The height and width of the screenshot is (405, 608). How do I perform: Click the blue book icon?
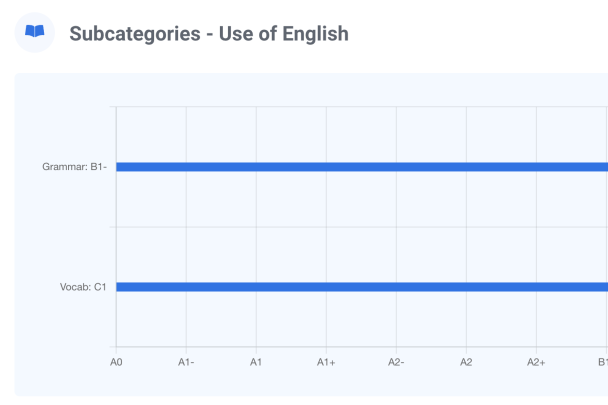tap(35, 34)
